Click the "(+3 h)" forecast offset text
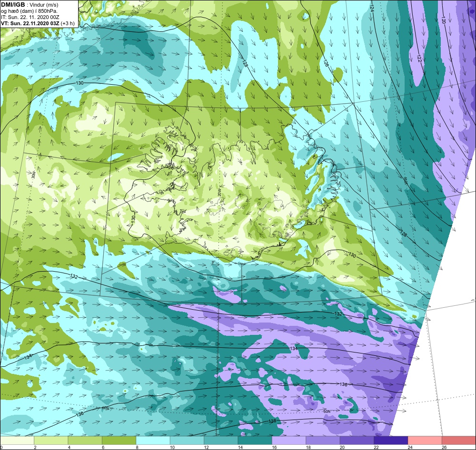This screenshot has height=450, width=476. tap(68, 23)
